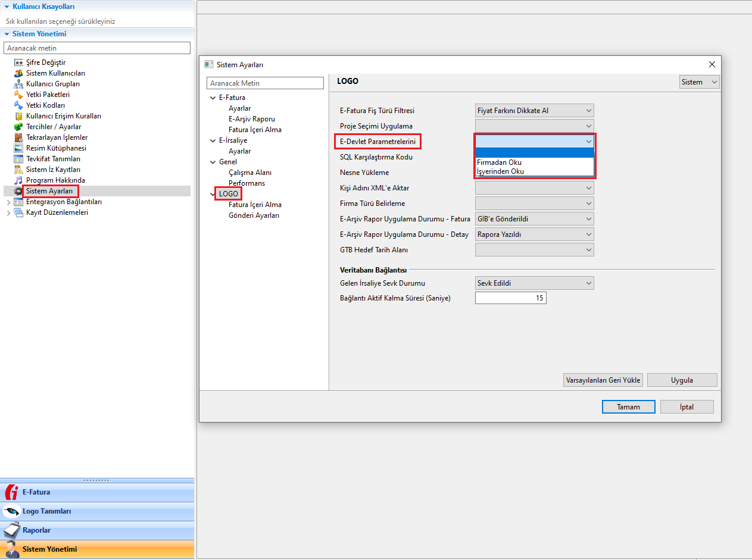Click the Logo Tanımları eye icon
Screen dimensions: 752x560
click(11, 511)
